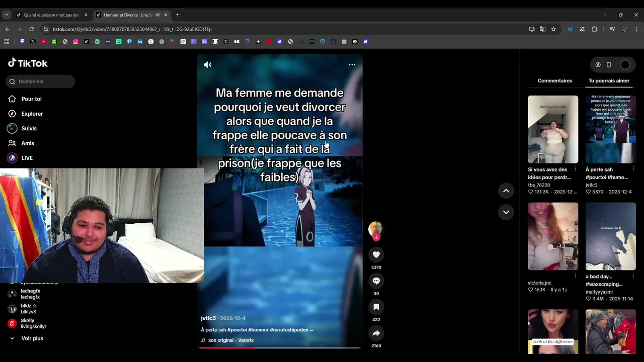Open the YouTube bookmark
The height and width of the screenshot is (362, 644).
coord(44,42)
